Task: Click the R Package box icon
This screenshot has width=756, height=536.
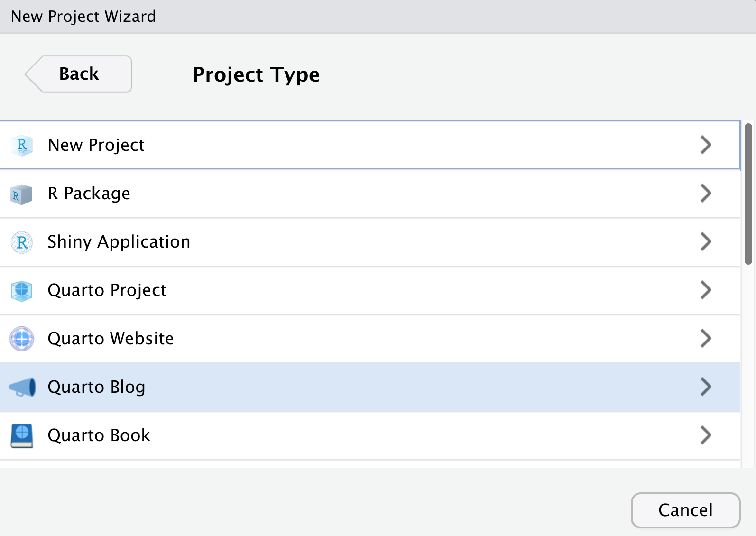Action: pyautogui.click(x=21, y=194)
